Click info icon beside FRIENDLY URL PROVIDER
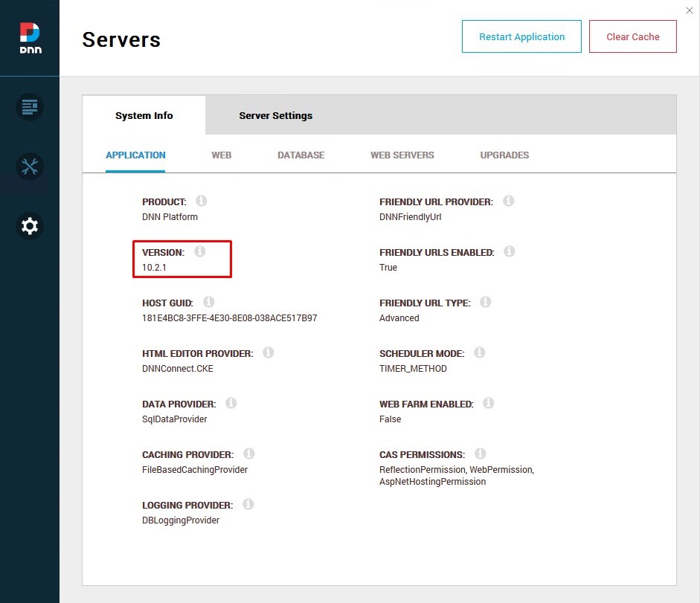This screenshot has width=700, height=603. coord(508,201)
